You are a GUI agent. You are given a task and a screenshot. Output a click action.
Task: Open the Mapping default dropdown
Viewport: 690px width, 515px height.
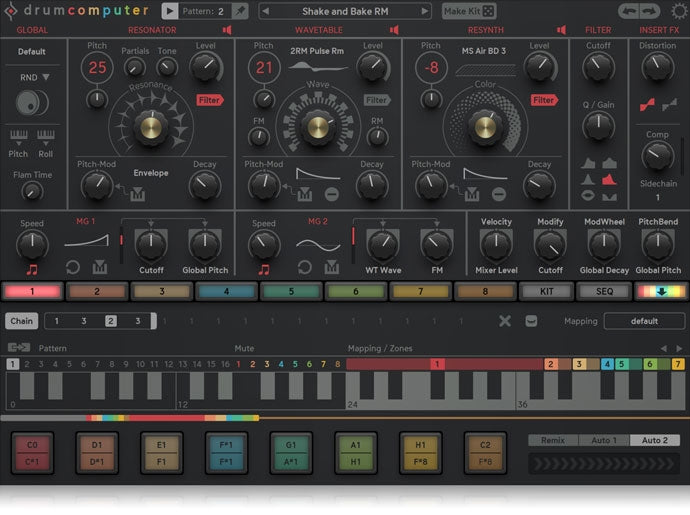click(644, 321)
